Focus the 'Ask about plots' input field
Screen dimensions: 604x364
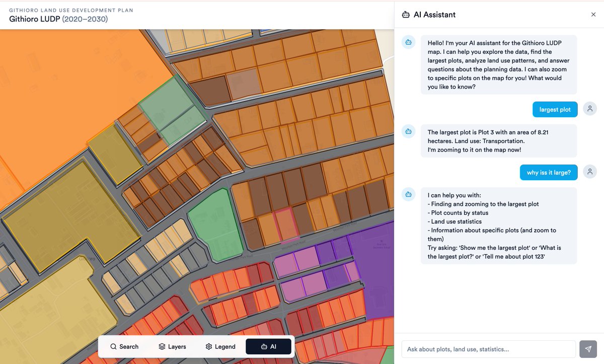pos(488,349)
